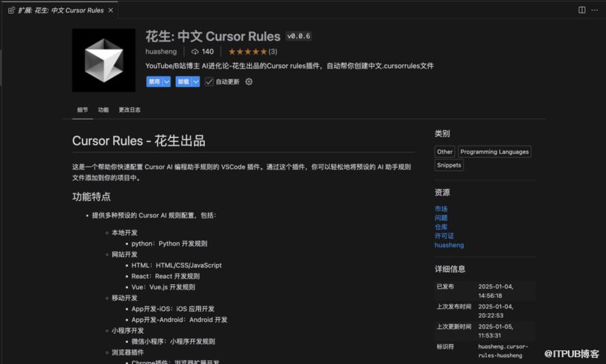
Task: Click the HTML: HTML/CSS/JavaScript list item
Action: tap(176, 265)
